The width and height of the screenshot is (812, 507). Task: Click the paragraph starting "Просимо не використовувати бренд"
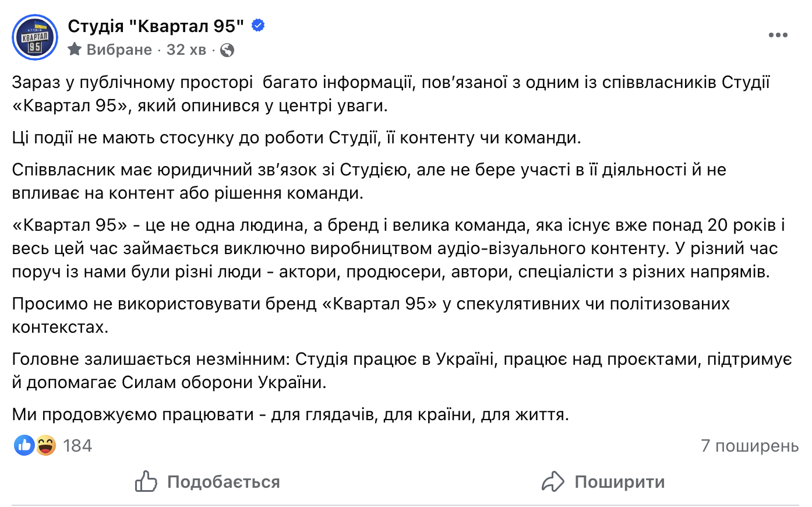coord(370,315)
